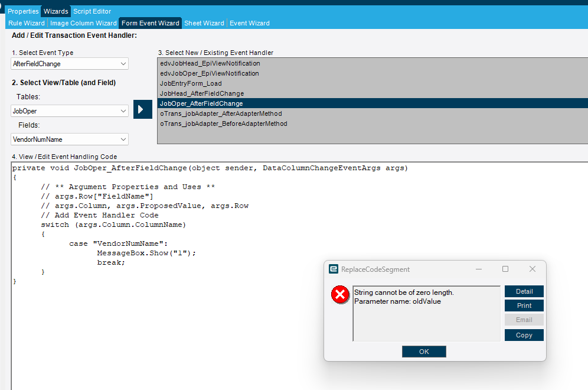Click OK to dismiss the error
Image resolution: width=588 pixels, height=390 pixels.
[x=424, y=352]
